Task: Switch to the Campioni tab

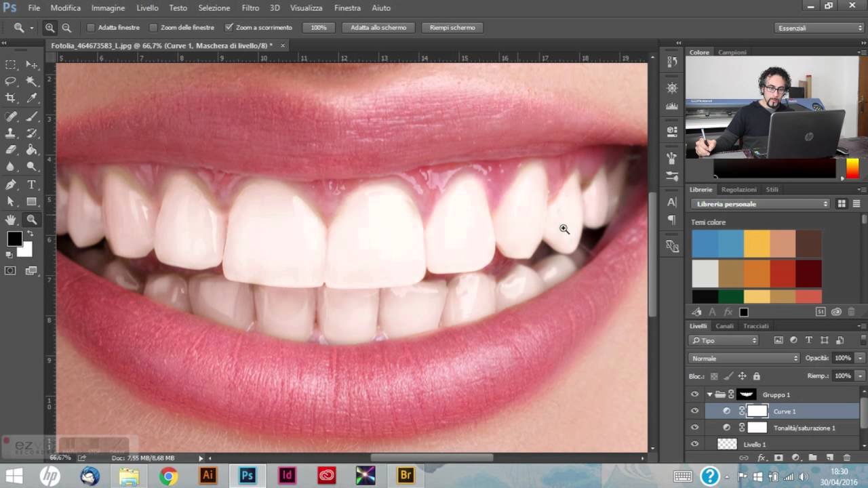Action: 732,52
